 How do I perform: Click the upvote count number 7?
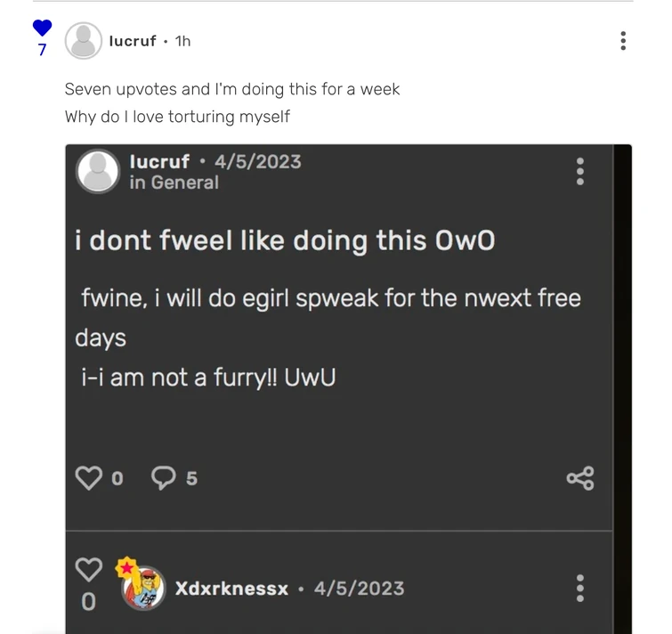pyautogui.click(x=42, y=50)
